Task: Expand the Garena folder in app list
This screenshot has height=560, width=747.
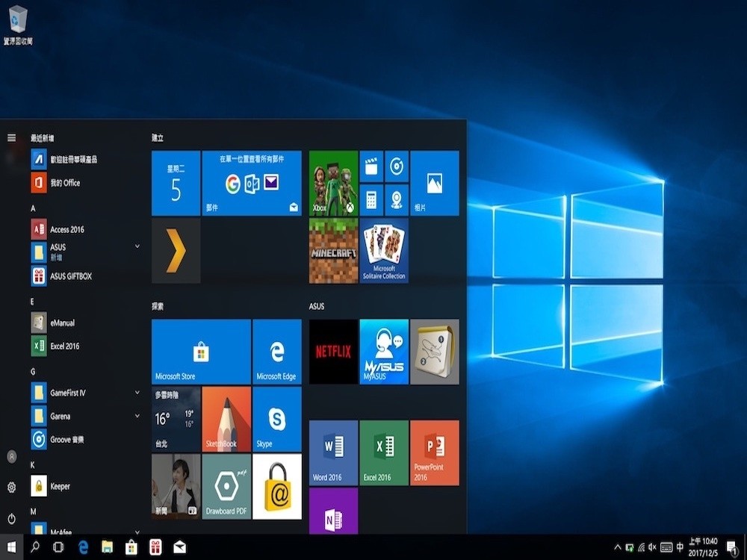Action: (137, 416)
